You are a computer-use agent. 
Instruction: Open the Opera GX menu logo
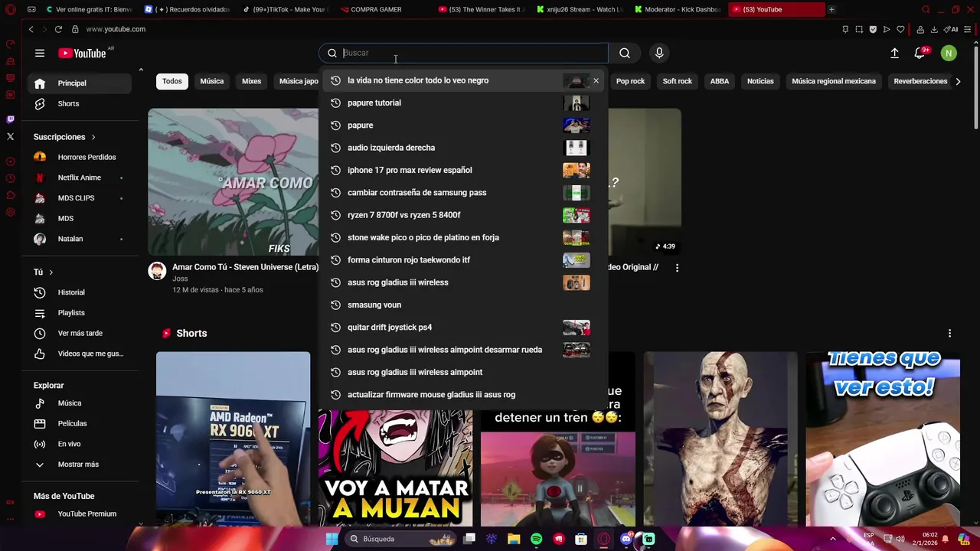(11, 9)
